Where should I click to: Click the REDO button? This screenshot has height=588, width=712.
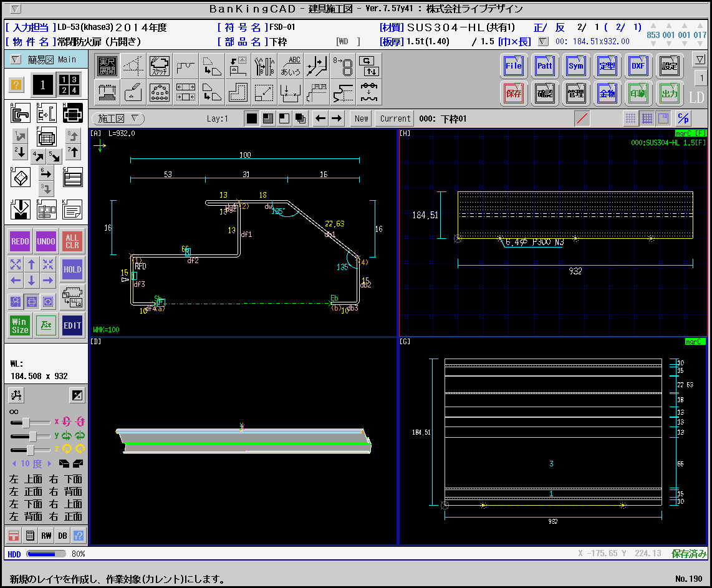(20, 241)
